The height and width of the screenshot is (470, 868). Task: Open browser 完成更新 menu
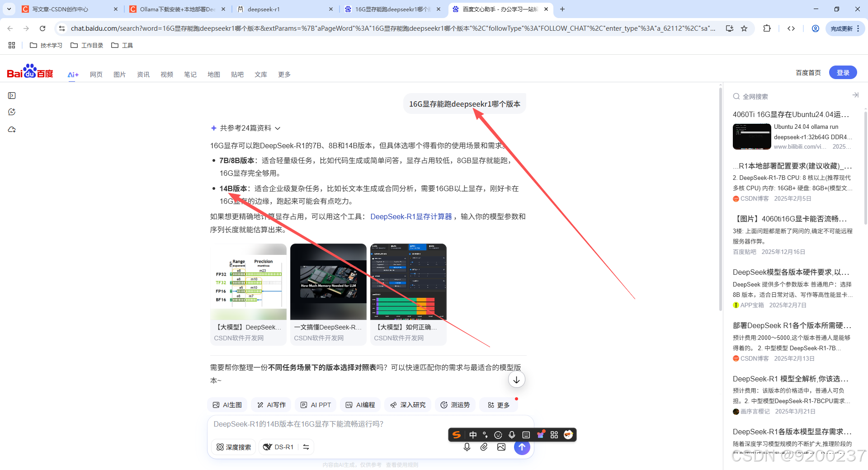pos(845,28)
